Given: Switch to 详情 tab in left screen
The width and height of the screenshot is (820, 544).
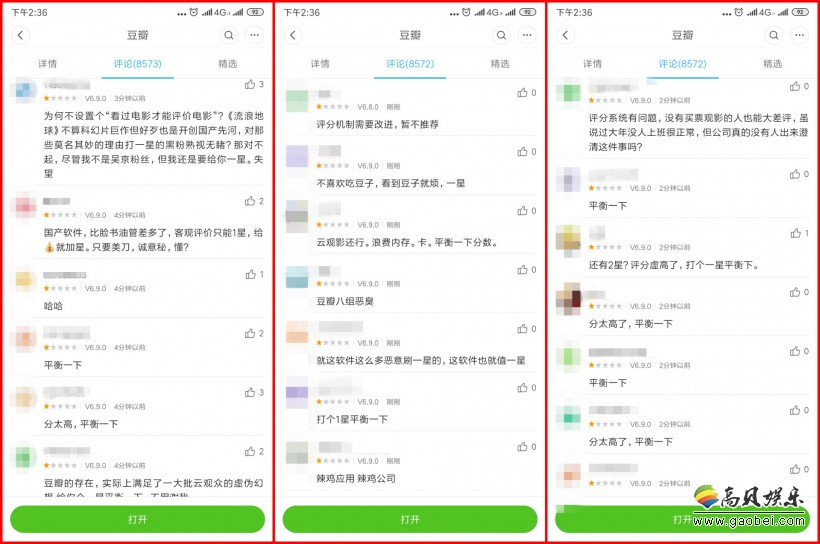Looking at the screenshot, I should (x=47, y=64).
